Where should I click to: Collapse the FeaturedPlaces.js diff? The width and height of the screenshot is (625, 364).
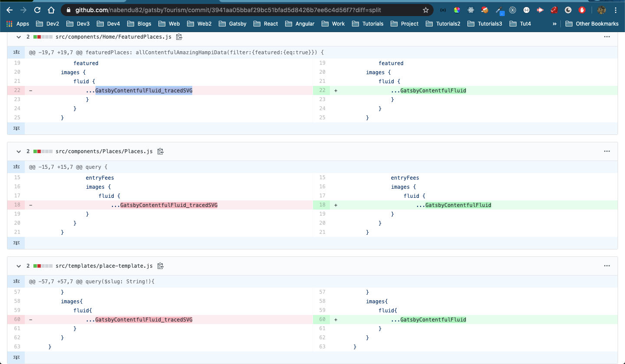click(x=18, y=37)
